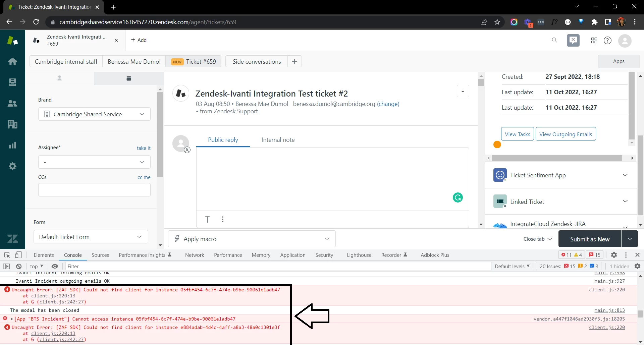644x345 pixels.
Task: Open the Default Ticket Form dropdown
Action: [91, 237]
